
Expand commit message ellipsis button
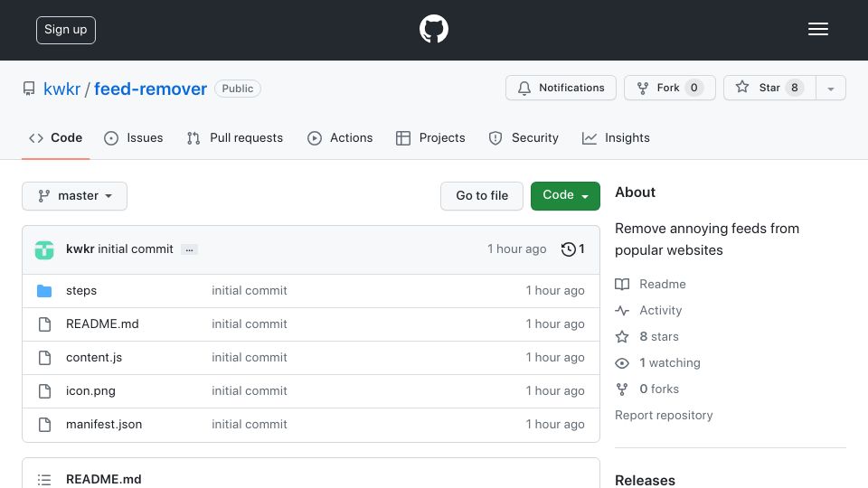pyautogui.click(x=189, y=249)
